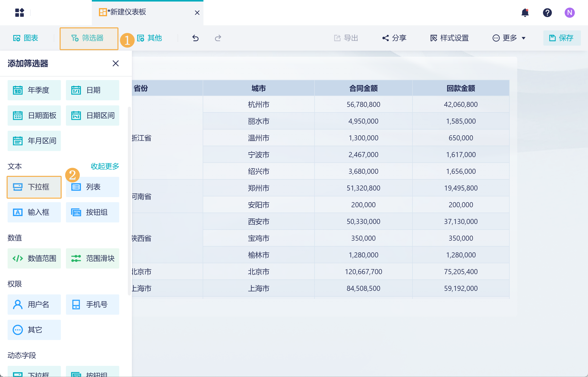Click the 陕西省 province cell
The width and height of the screenshot is (588, 377).
[x=167, y=238]
